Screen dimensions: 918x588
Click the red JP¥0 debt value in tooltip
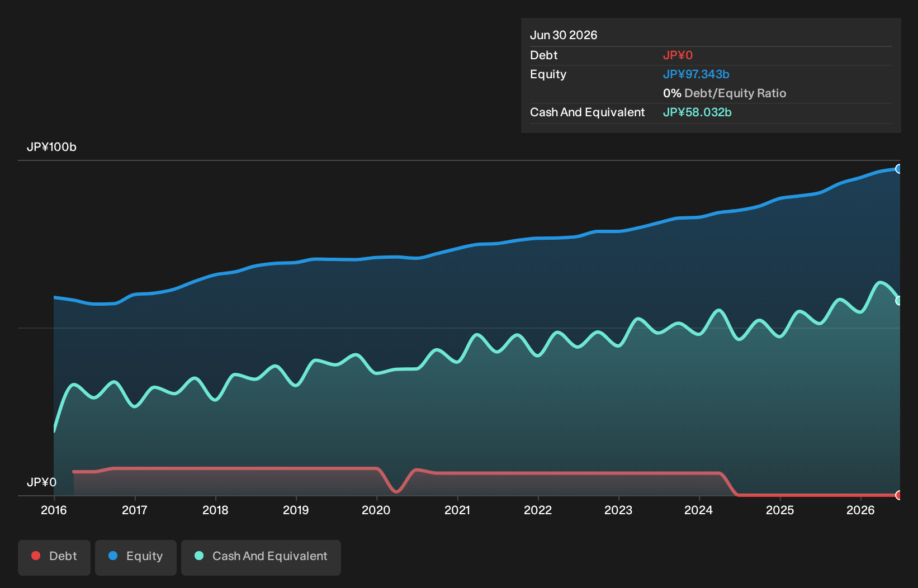coord(678,55)
